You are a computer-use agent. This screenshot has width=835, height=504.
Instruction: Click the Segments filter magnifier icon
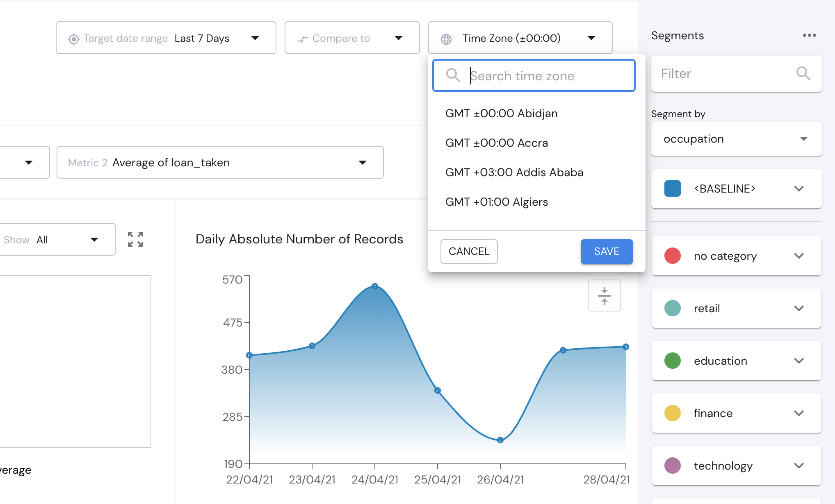pyautogui.click(x=803, y=74)
